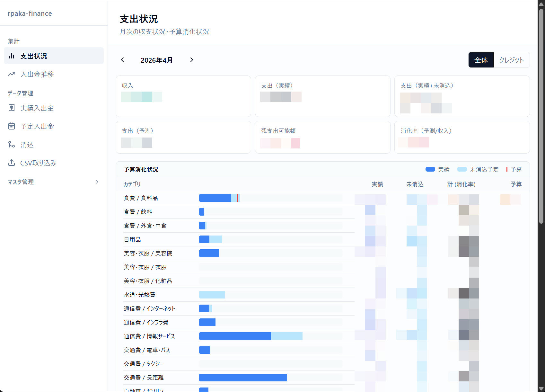545x392 pixels.
Task: Select the 交通費 / タクシー row label
Action: [144, 364]
